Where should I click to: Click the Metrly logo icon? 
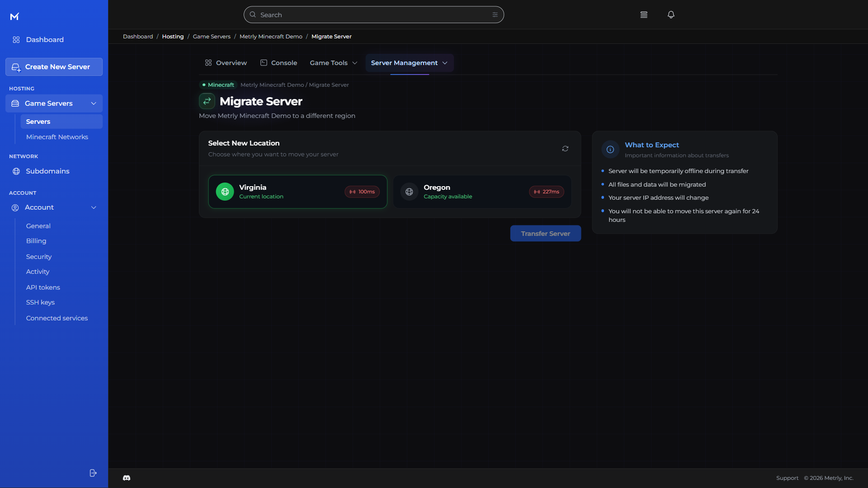click(14, 17)
